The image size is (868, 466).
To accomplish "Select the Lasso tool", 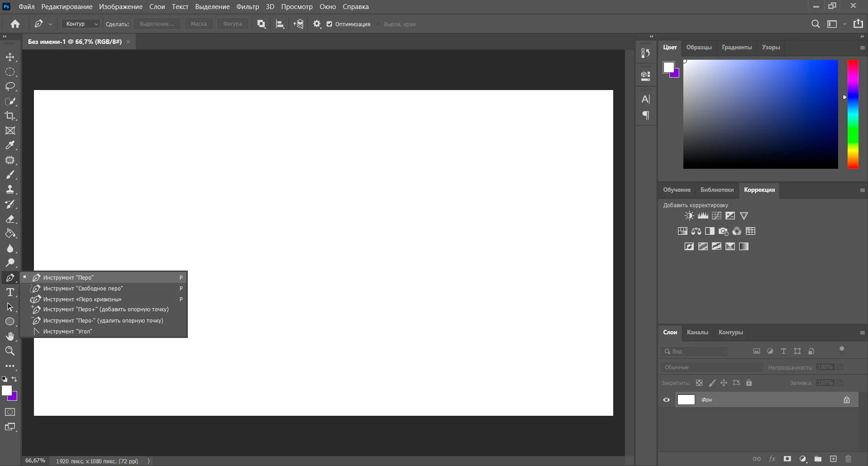I will [10, 86].
